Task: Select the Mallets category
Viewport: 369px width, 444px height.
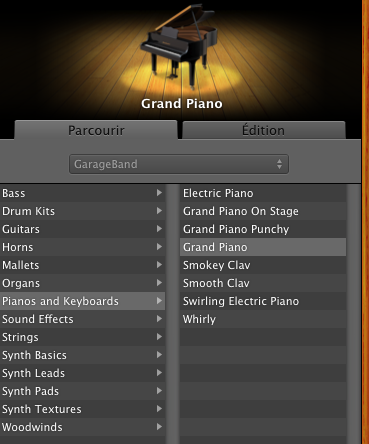Action: pos(82,265)
